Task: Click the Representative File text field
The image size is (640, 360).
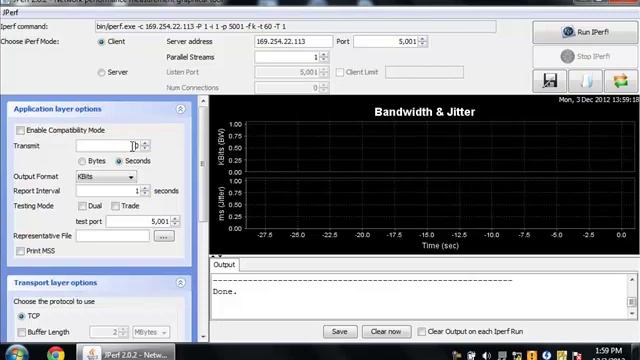Action: coord(113,236)
